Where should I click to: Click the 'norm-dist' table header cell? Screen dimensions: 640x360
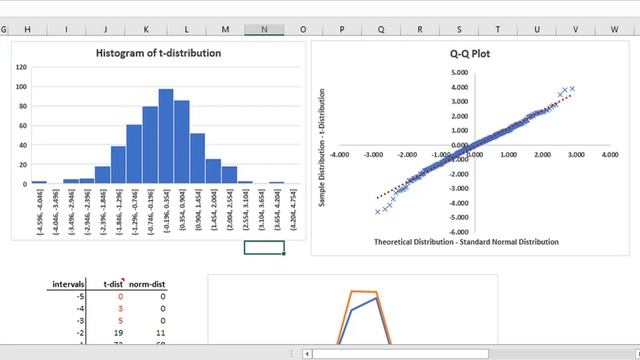pyautogui.click(x=147, y=284)
